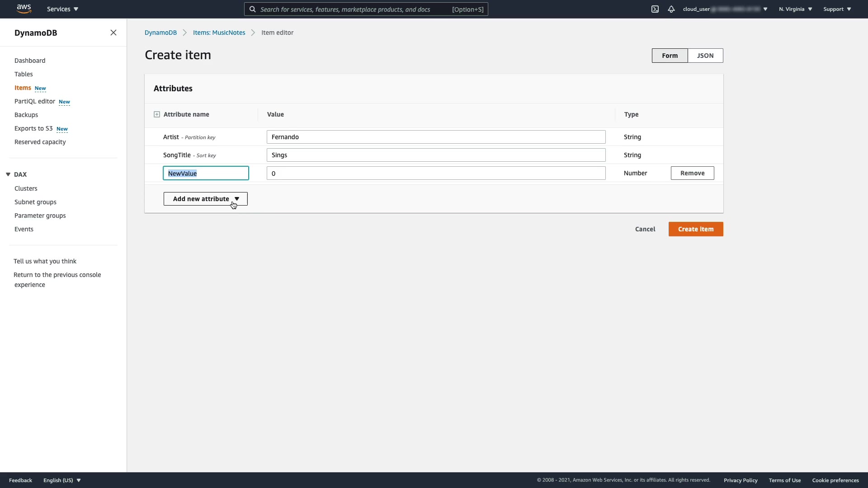This screenshot has height=488, width=868.
Task: Open the Add new attribute dropdown
Action: 205,199
